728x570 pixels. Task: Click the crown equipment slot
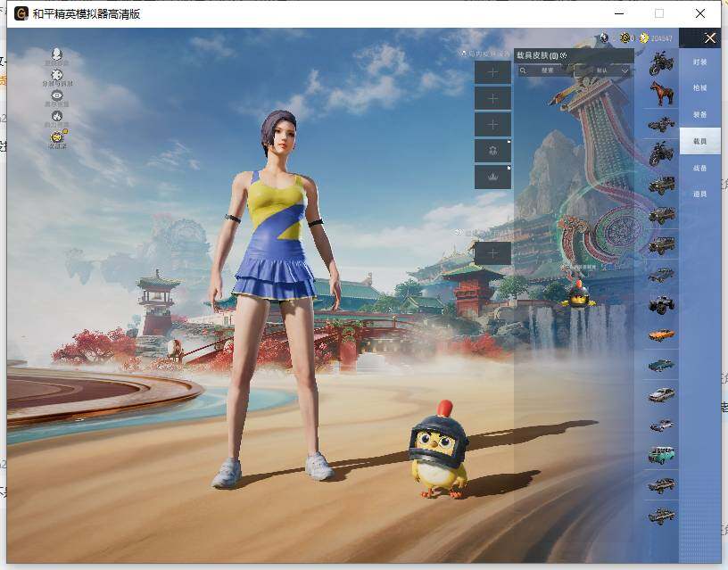pyautogui.click(x=492, y=177)
